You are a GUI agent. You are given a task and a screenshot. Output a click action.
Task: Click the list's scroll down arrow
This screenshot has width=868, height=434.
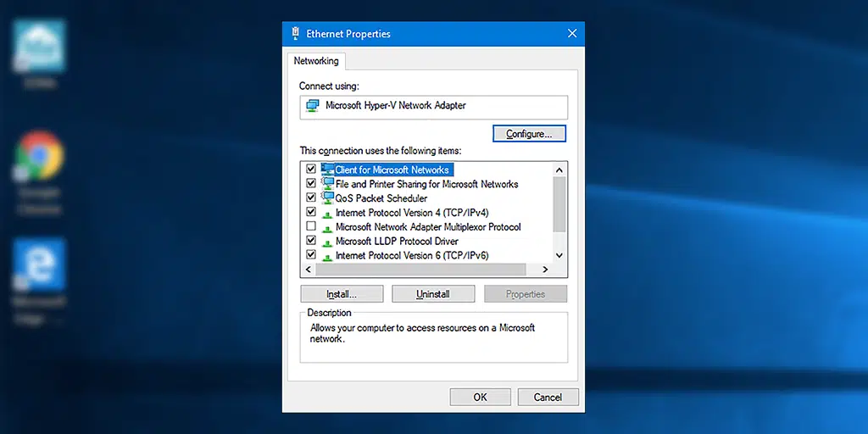click(x=559, y=255)
